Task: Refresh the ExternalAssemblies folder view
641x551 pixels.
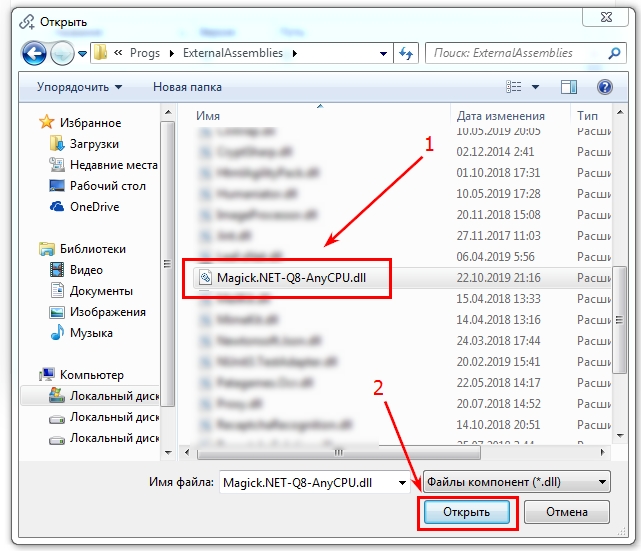Action: [x=406, y=53]
